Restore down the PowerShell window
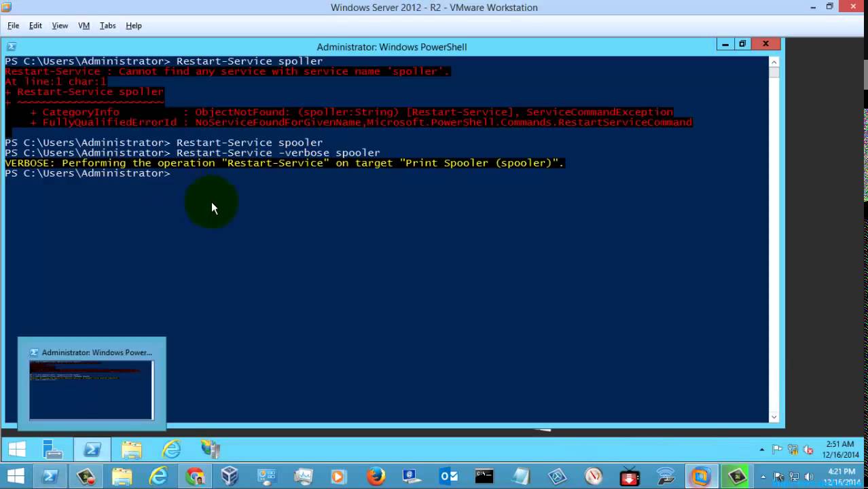Viewport: 868px width, 489px height. pos(742,44)
